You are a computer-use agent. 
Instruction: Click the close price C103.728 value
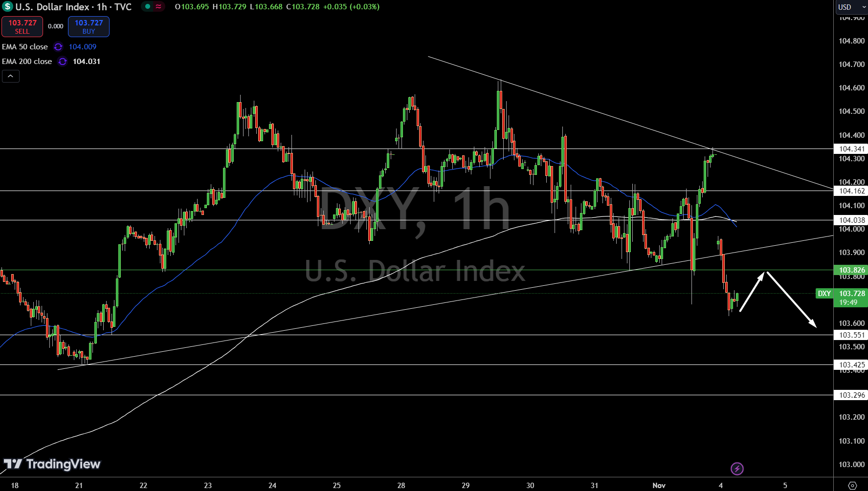pos(303,7)
